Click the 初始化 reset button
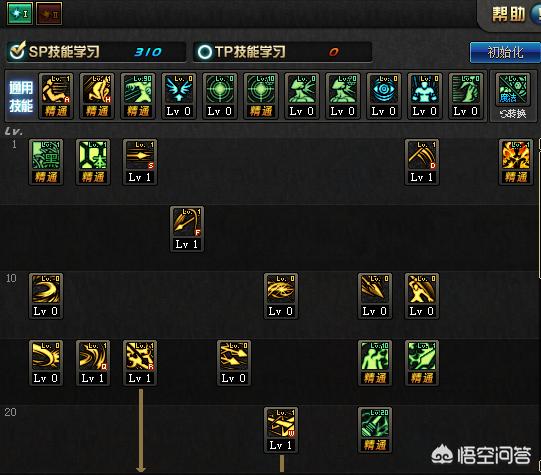This screenshot has height=475, width=541. 505,52
